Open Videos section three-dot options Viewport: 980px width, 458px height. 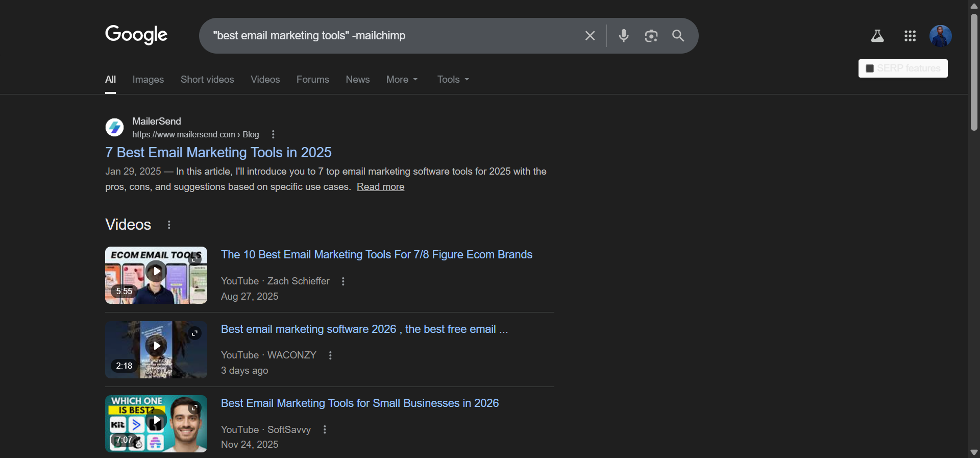click(169, 225)
